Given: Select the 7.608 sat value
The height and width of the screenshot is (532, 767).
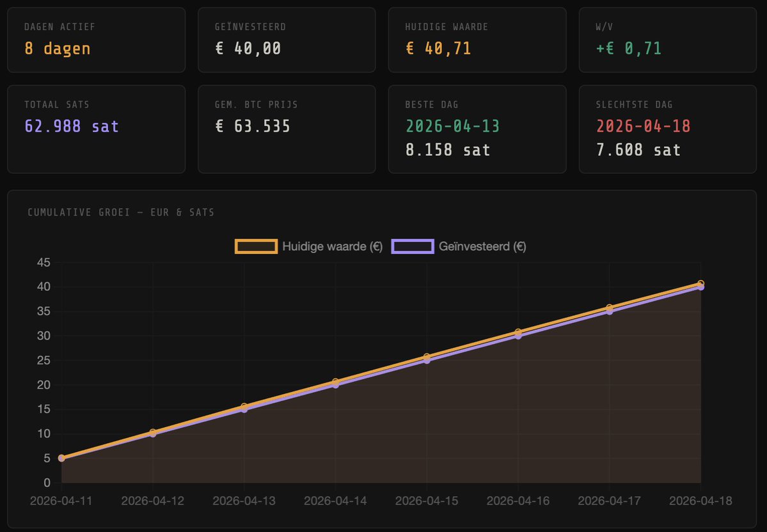Looking at the screenshot, I should click(638, 150).
